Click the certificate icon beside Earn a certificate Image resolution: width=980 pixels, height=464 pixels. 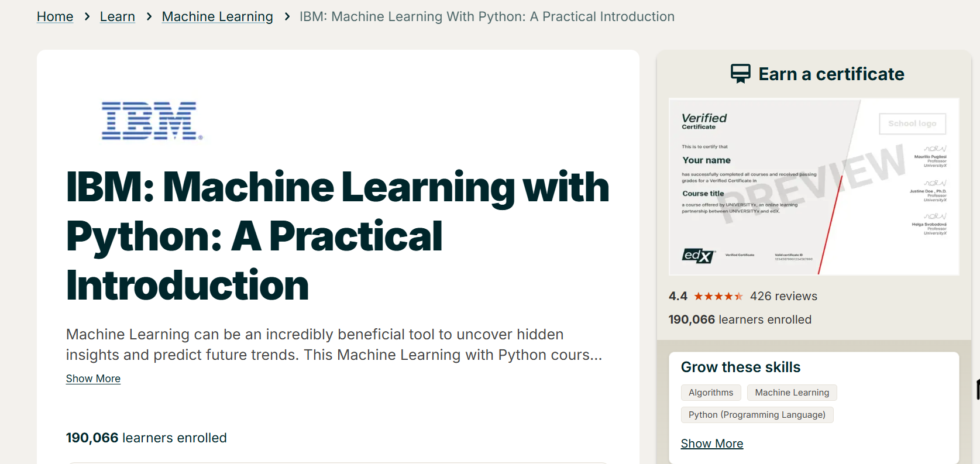(741, 74)
